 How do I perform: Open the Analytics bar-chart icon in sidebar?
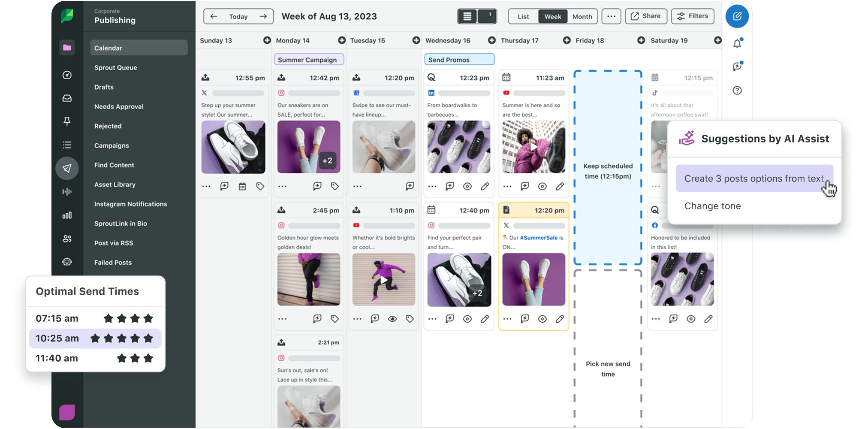(67, 215)
